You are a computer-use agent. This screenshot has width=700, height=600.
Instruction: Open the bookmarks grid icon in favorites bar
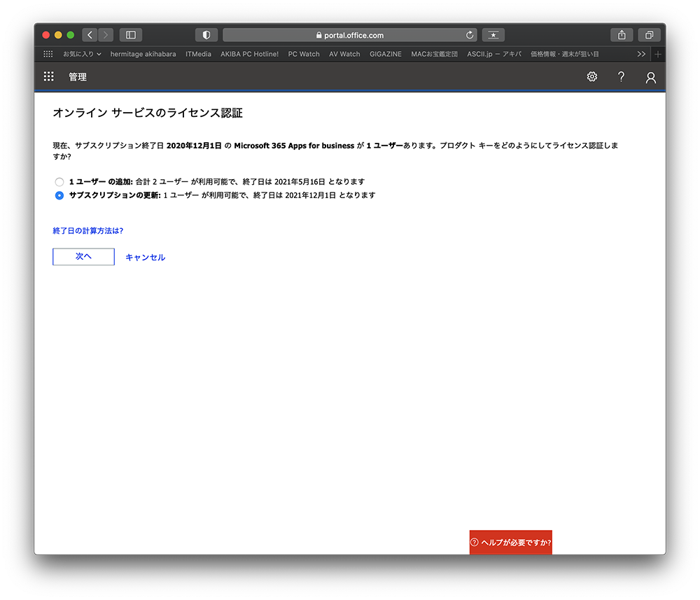tap(48, 54)
